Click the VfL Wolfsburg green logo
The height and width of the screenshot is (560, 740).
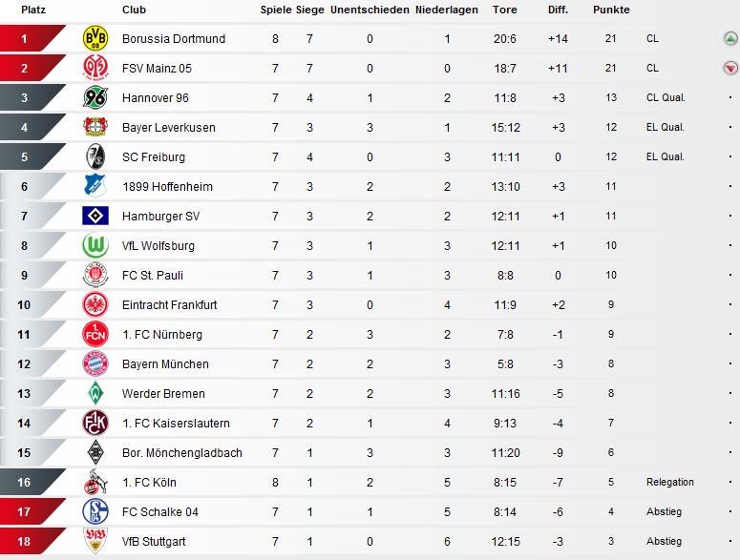tap(95, 246)
